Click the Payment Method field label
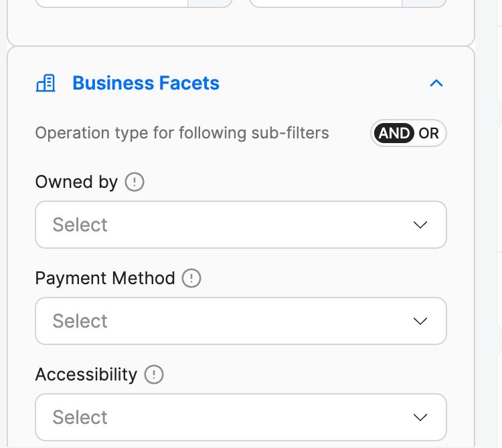The height and width of the screenshot is (448, 502). [x=105, y=278]
